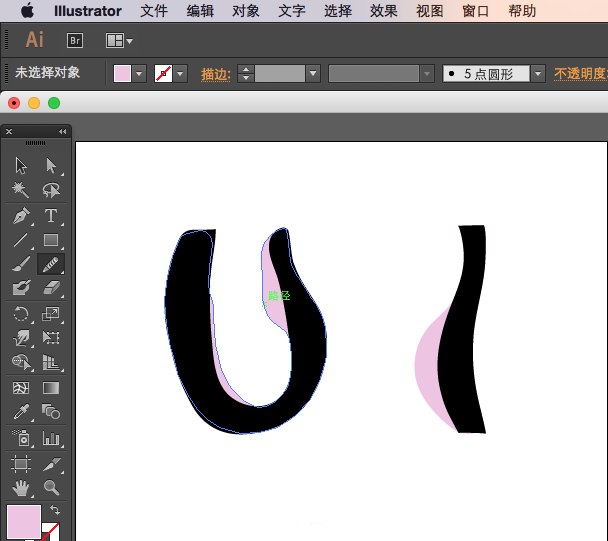
Task: Select the Rectangle tool
Action: pos(51,240)
